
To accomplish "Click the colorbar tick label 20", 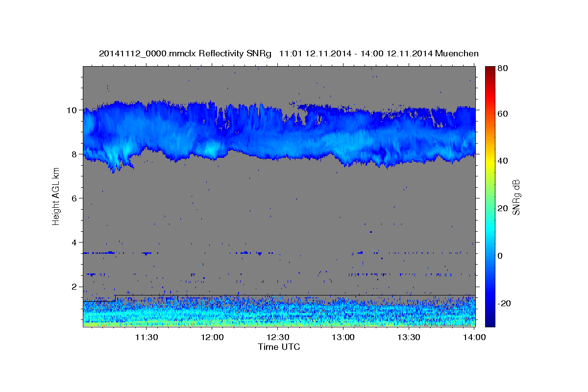I will click(502, 208).
